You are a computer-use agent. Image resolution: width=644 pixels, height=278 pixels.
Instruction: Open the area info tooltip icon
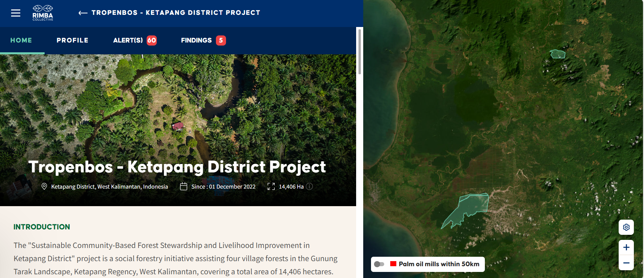(309, 187)
